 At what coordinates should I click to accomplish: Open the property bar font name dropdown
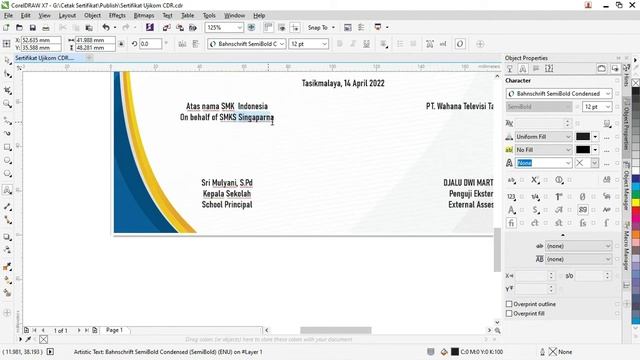tap(282, 44)
